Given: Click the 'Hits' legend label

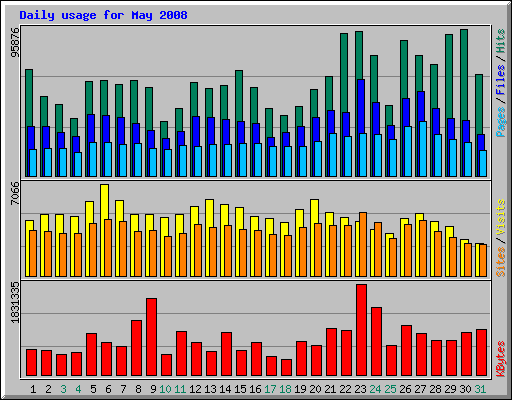Looking at the screenshot, I should (x=501, y=41).
